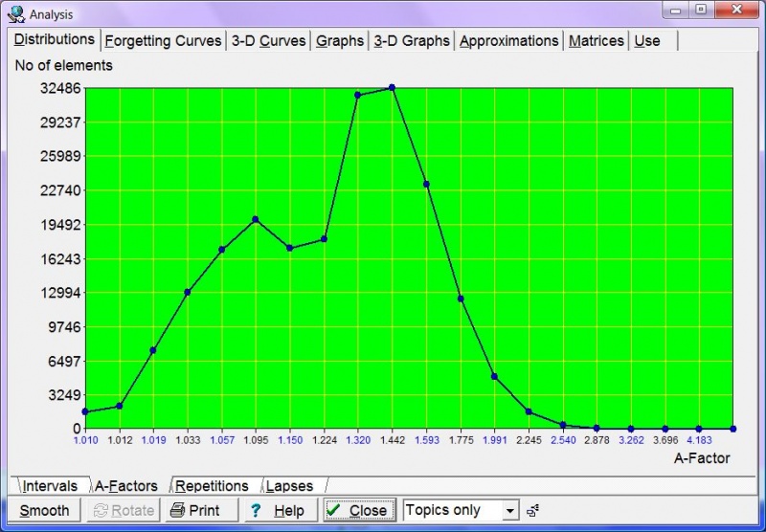Open the 3-D Curves tab
The image size is (766, 532).
268,41
